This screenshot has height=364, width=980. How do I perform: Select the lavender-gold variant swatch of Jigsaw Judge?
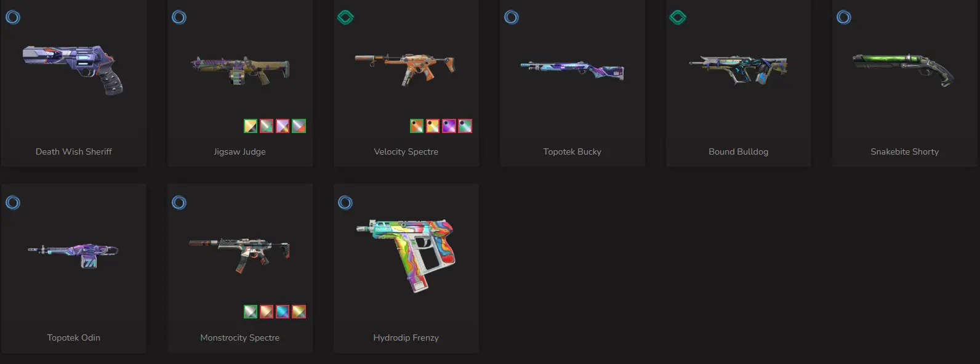click(x=283, y=126)
